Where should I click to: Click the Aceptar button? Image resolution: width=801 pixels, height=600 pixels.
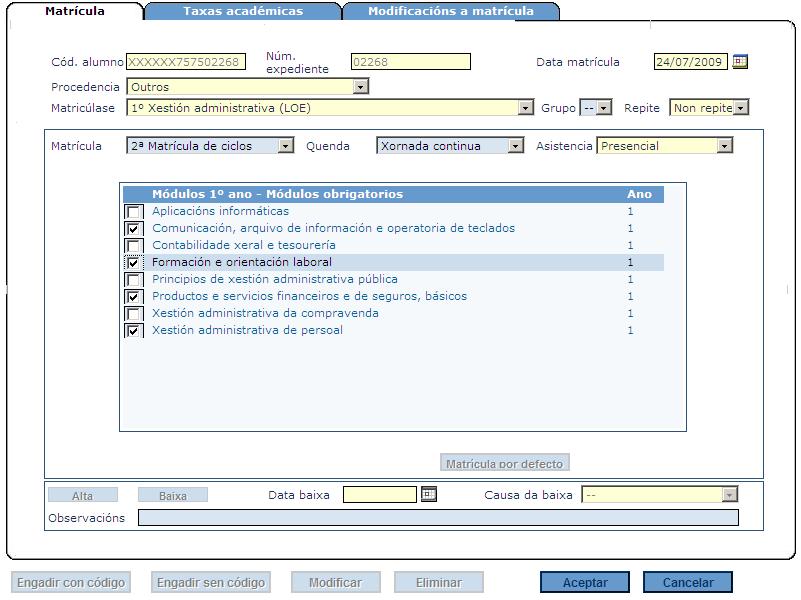tap(586, 581)
